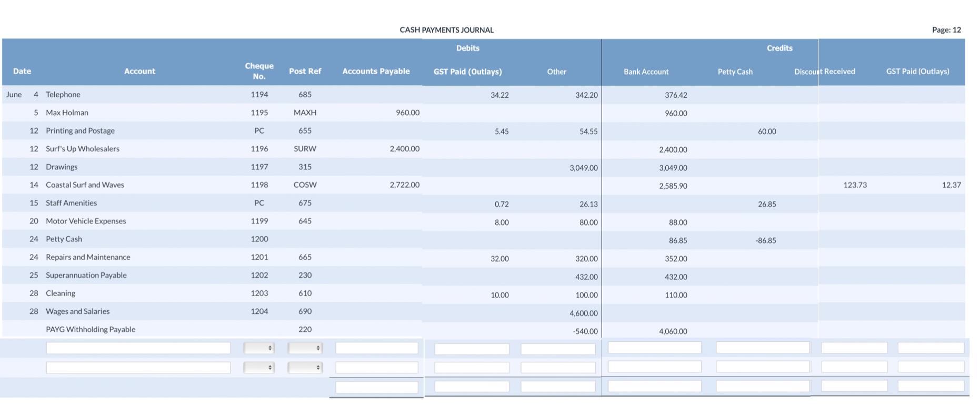Open the Cheque No. dropdown in second blank row
Viewport: 980px width, 407px height.
point(259,367)
